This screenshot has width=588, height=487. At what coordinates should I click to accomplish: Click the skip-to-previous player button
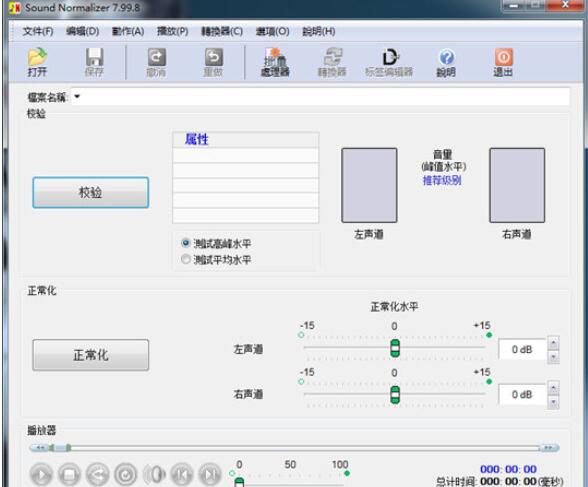pos(182,475)
